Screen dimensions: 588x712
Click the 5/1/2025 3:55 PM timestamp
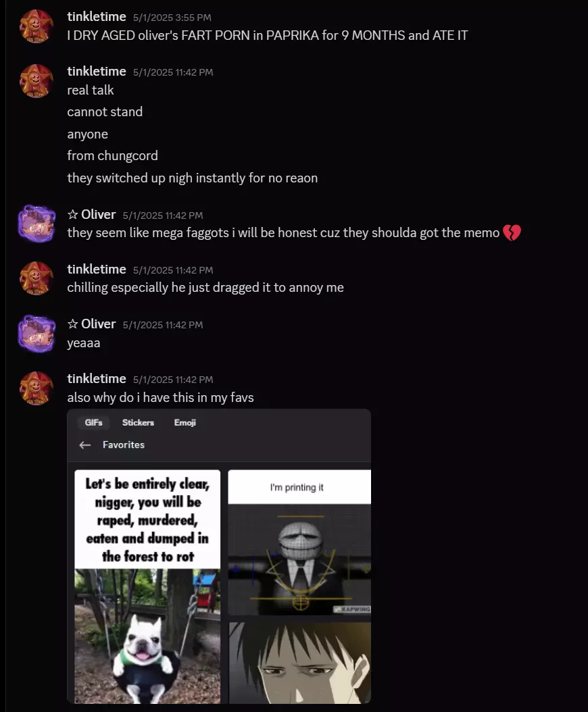click(172, 18)
